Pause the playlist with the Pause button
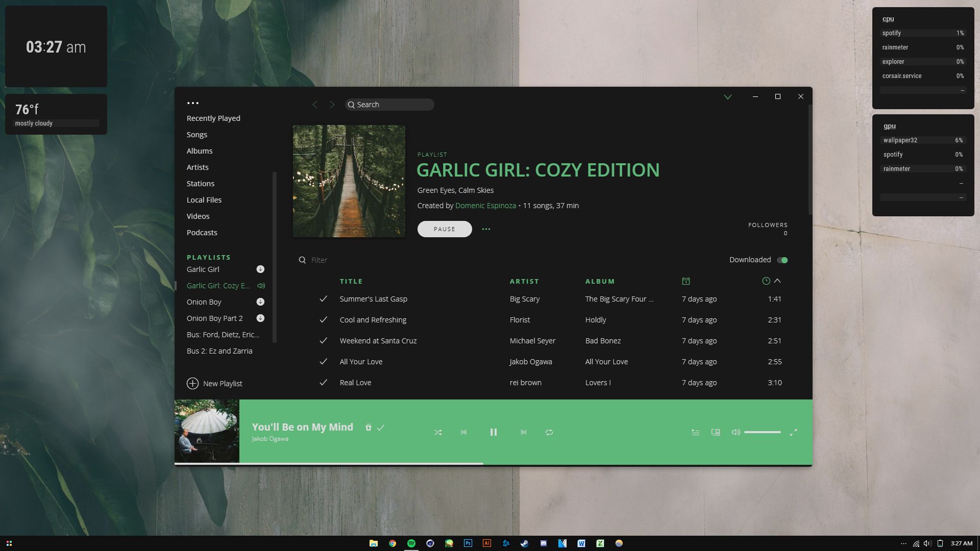 click(x=444, y=229)
